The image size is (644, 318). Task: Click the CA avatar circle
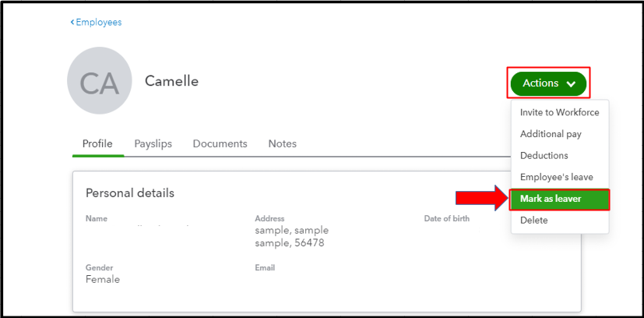click(x=100, y=80)
